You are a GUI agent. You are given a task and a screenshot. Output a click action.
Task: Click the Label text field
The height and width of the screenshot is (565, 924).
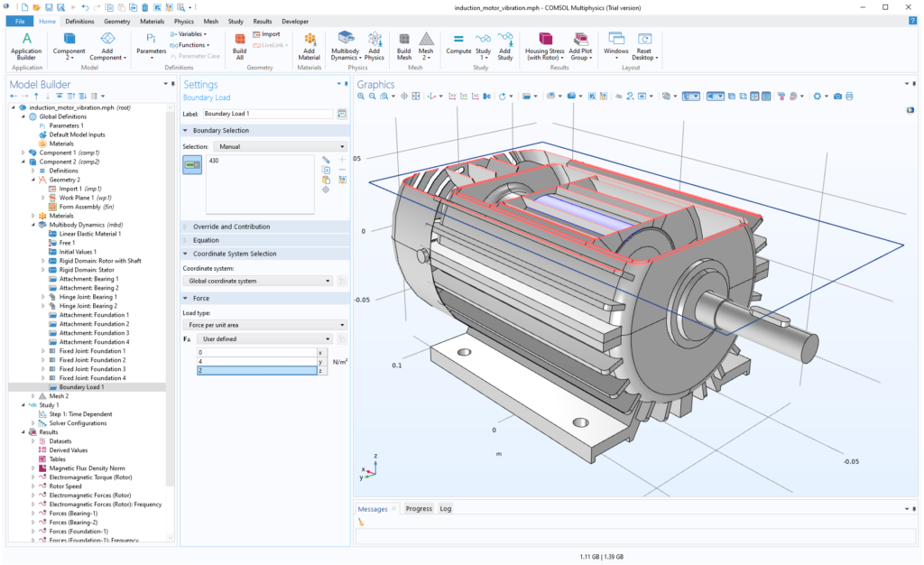(268, 114)
